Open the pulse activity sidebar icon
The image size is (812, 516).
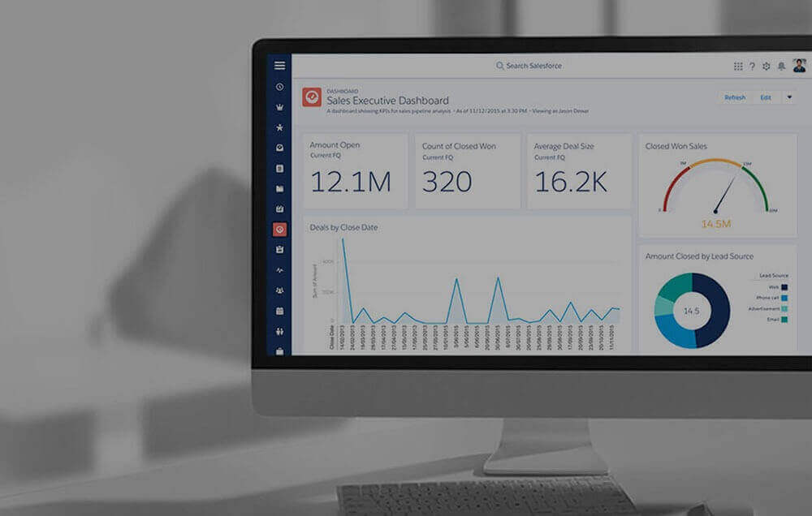(279, 270)
